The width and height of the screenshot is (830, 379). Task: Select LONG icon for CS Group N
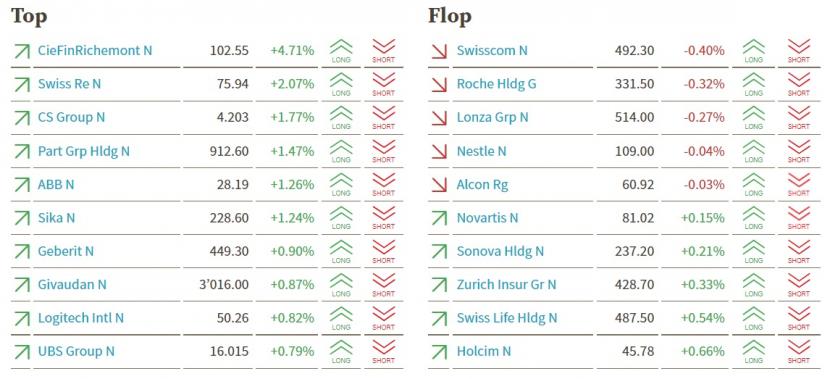(x=341, y=118)
